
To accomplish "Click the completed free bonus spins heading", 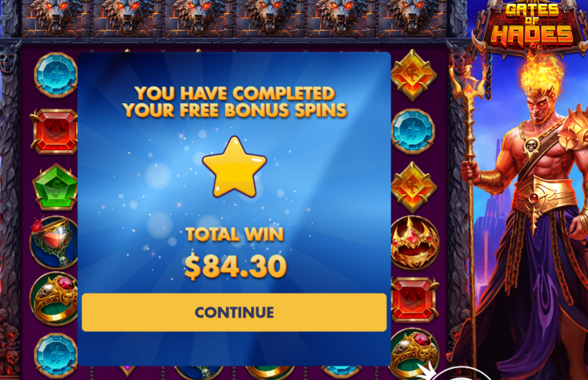I will [234, 102].
